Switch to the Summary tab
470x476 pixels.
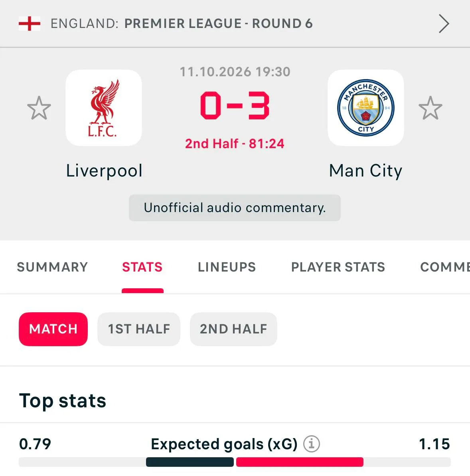[x=52, y=267]
